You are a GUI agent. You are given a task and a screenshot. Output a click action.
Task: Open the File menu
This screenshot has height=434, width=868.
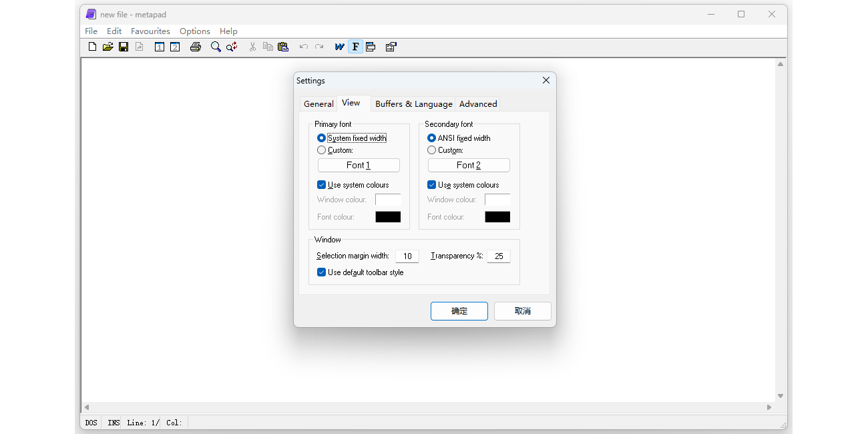91,31
